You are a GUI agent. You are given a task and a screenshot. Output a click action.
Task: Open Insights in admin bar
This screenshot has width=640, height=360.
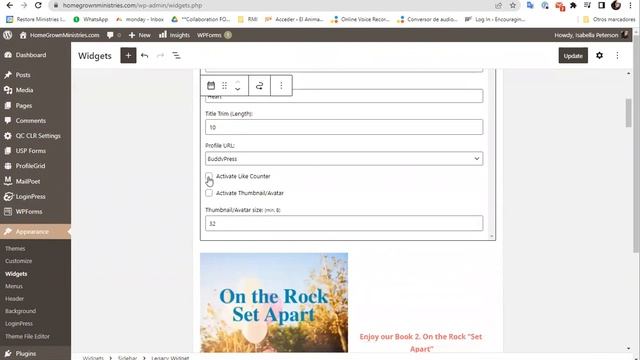tap(174, 35)
